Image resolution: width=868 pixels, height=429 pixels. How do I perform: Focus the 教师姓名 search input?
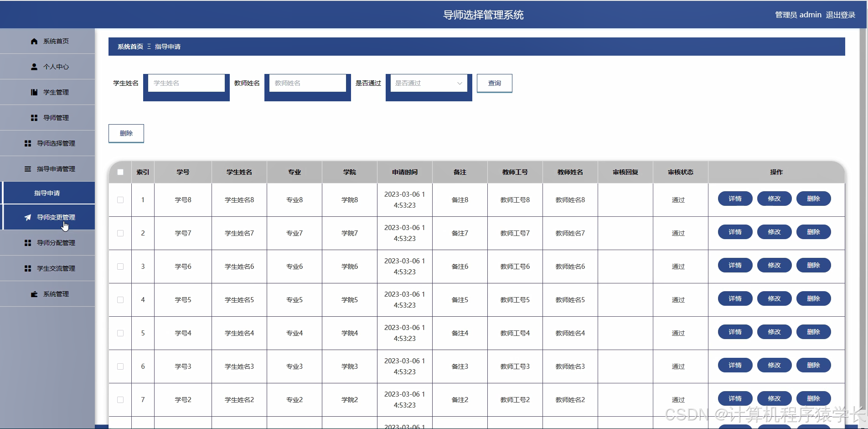pyautogui.click(x=308, y=83)
